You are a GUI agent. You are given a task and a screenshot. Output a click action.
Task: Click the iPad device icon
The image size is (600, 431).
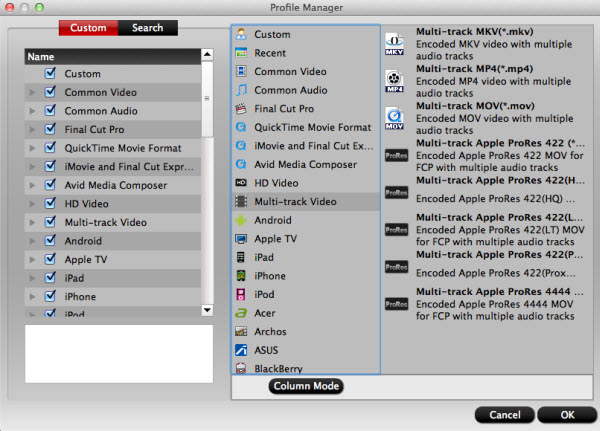click(x=241, y=257)
